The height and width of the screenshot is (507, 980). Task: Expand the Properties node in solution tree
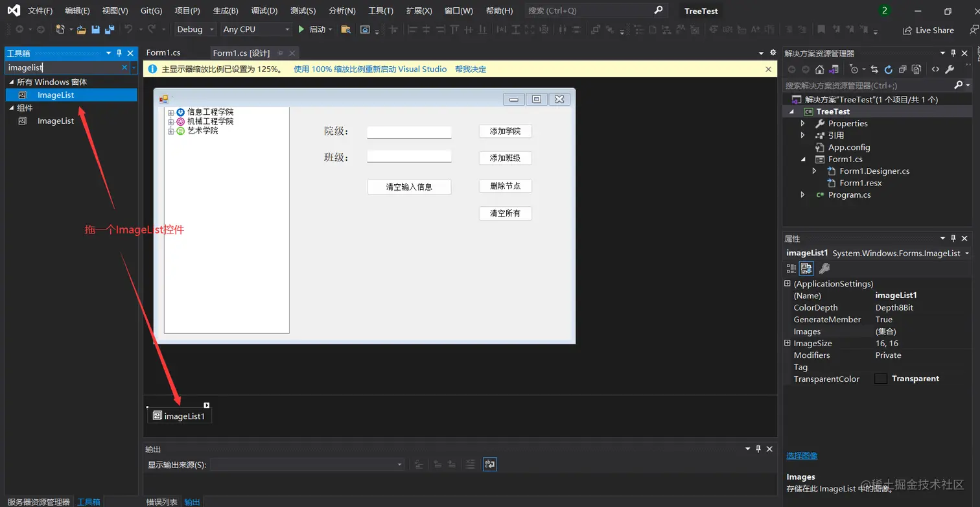click(x=803, y=123)
